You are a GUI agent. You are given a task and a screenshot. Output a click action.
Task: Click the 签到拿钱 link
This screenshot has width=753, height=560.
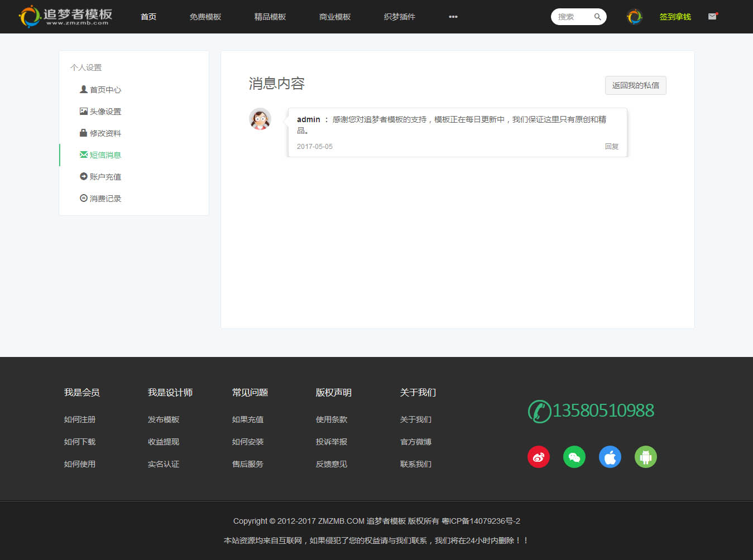(x=675, y=17)
